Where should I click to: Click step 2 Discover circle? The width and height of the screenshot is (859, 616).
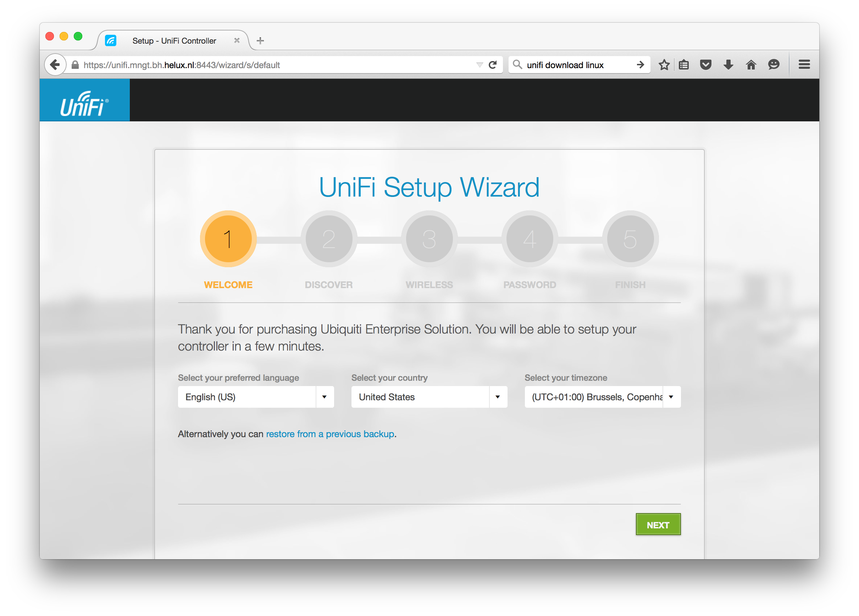[x=329, y=239]
